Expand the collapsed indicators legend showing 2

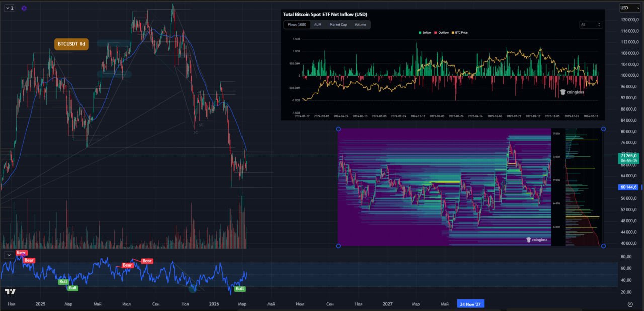click(x=9, y=8)
